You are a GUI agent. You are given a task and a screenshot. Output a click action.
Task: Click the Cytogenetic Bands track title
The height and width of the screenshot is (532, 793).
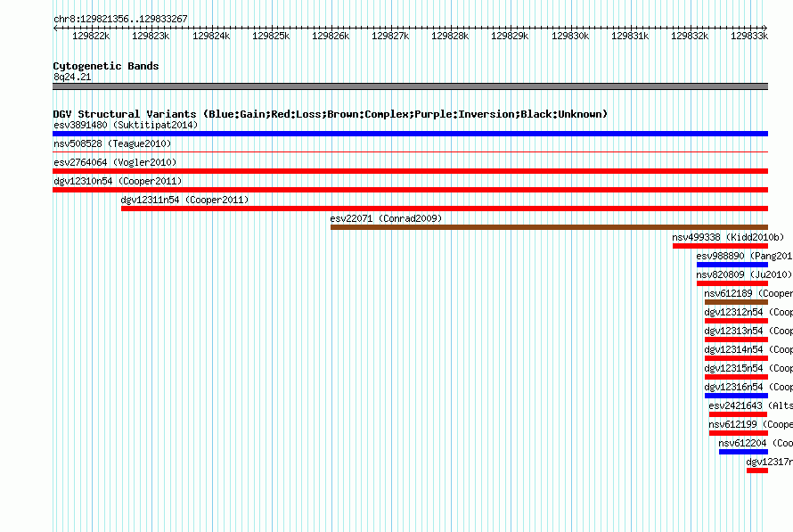pyautogui.click(x=106, y=66)
